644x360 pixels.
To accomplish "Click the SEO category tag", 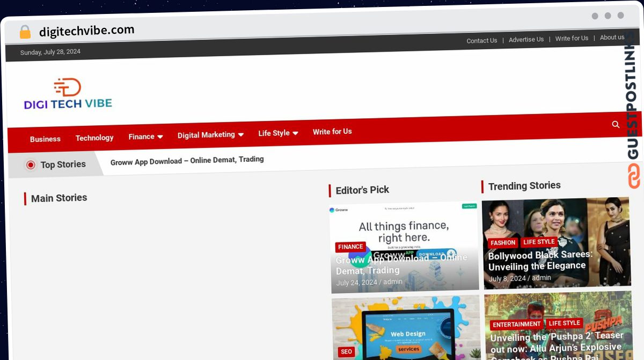I will pyautogui.click(x=346, y=352).
